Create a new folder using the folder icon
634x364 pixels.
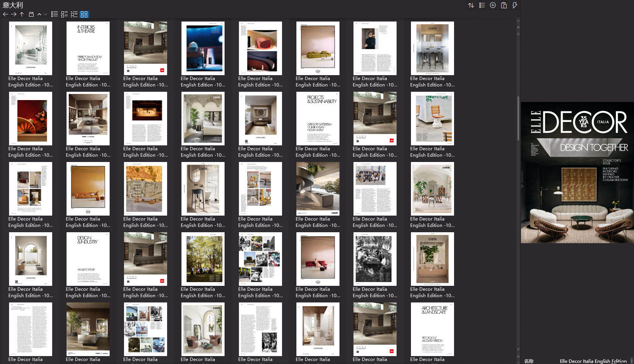click(32, 14)
